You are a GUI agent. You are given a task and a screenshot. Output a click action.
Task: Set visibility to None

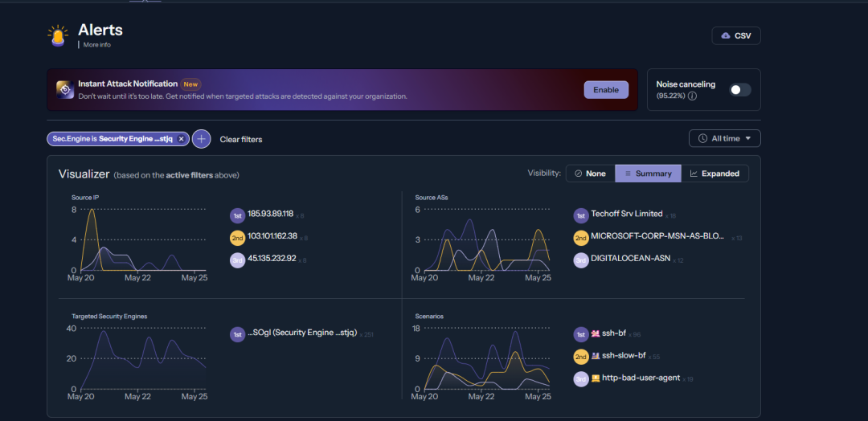click(591, 174)
